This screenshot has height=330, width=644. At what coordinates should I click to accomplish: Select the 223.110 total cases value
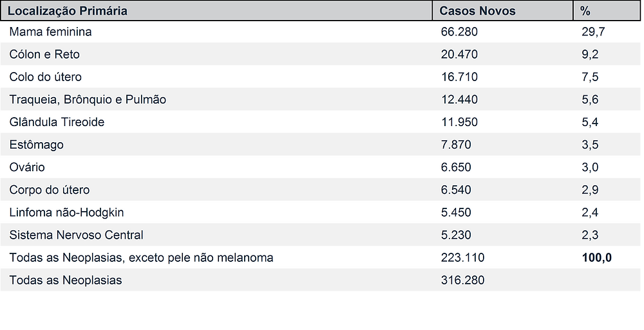pyautogui.click(x=462, y=258)
